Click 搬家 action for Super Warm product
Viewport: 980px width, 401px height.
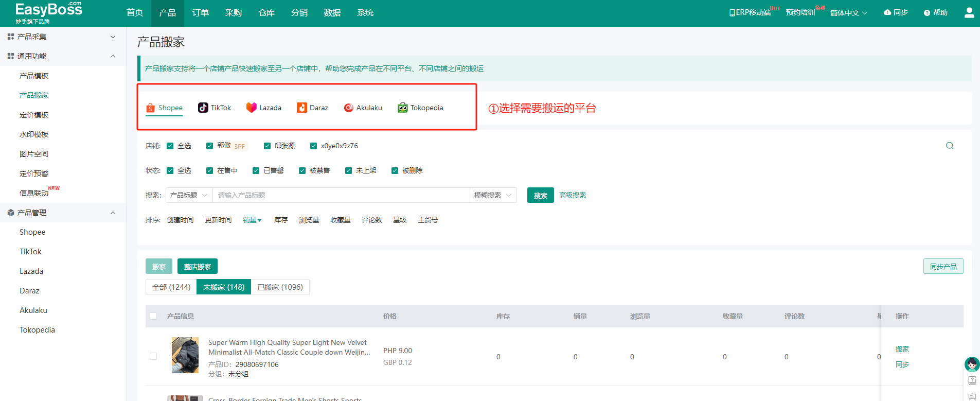[x=902, y=349]
